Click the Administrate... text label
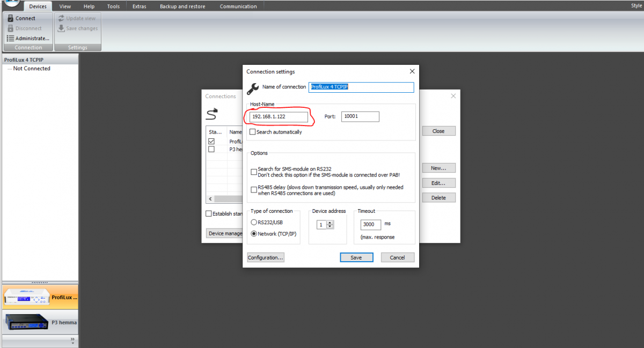The height and width of the screenshot is (348, 644). coord(32,39)
